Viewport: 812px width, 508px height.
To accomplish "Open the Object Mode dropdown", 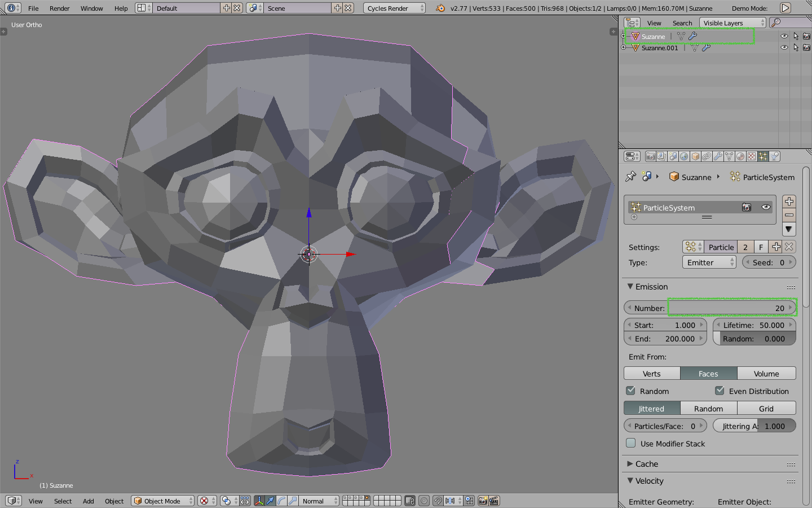I will (x=162, y=501).
